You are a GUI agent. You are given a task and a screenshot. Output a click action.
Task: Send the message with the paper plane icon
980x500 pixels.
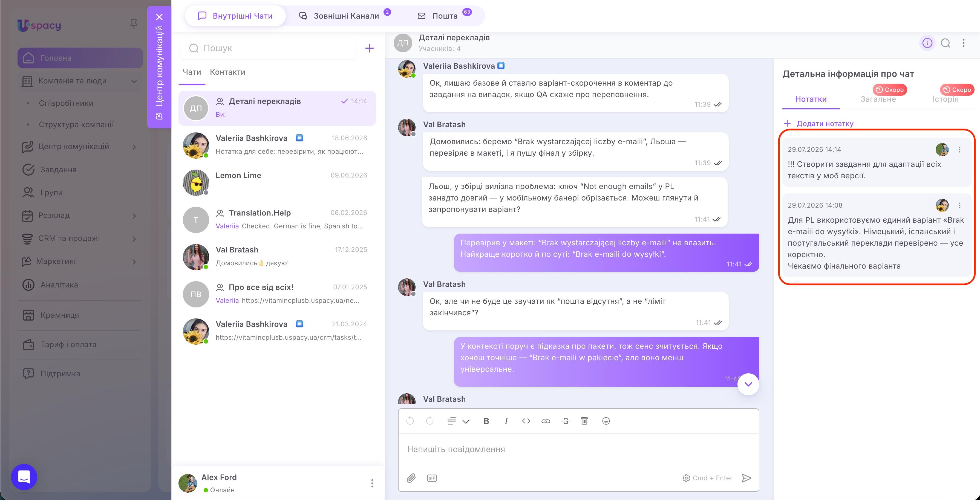747,478
